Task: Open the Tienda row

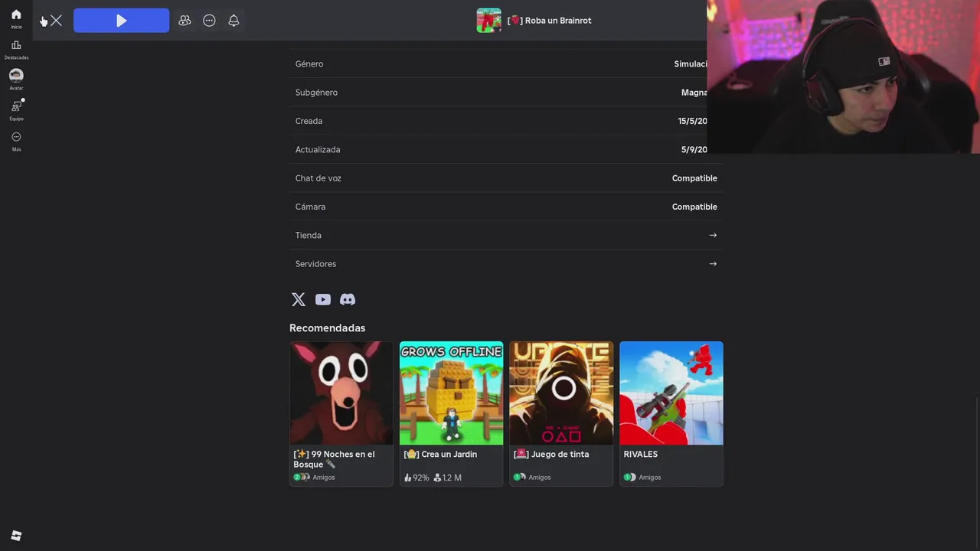Action: (x=506, y=235)
